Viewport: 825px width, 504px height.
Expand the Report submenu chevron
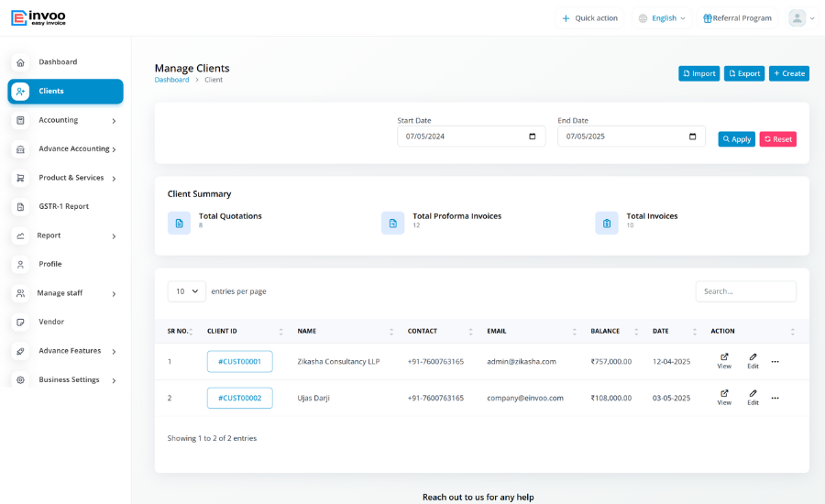coord(114,236)
